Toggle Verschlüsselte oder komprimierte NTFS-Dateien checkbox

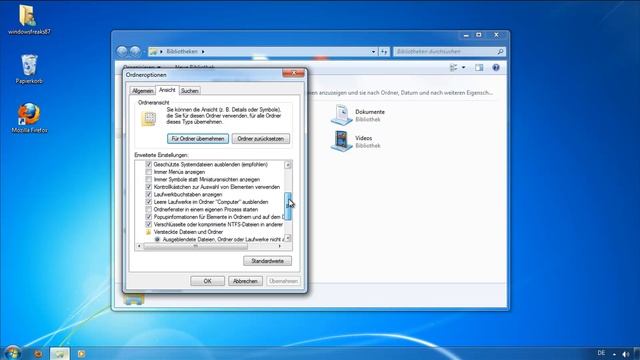149,224
